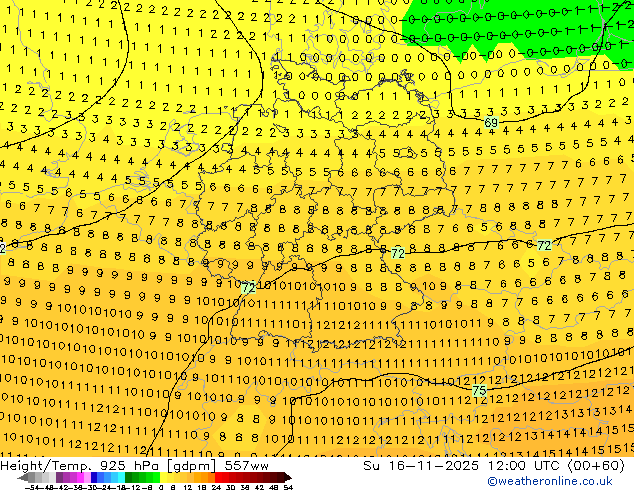Image resolution: width=634 pixels, height=490 pixels.
Task: Click the '-54' legend scale value
Action: 32,488
